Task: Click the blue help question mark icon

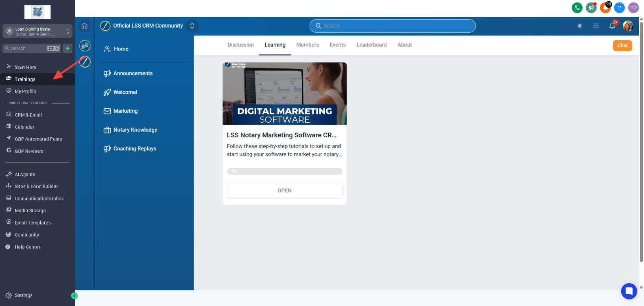Action: (x=619, y=8)
